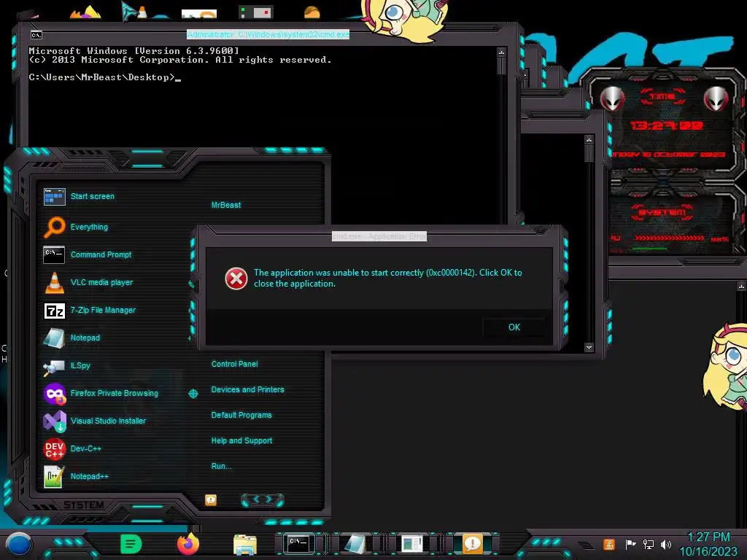The image size is (747, 560).
Task: Click the cmd window system menu icon
Action: [x=36, y=35]
